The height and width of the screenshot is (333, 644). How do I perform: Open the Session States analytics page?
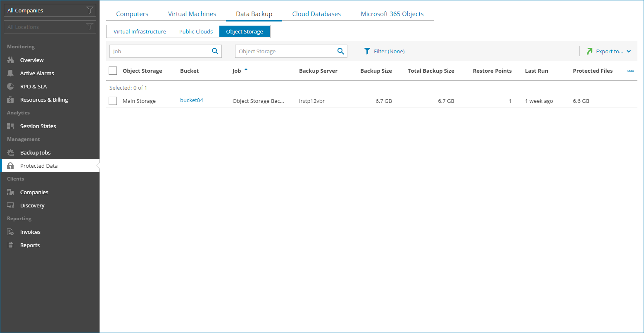[x=38, y=126]
